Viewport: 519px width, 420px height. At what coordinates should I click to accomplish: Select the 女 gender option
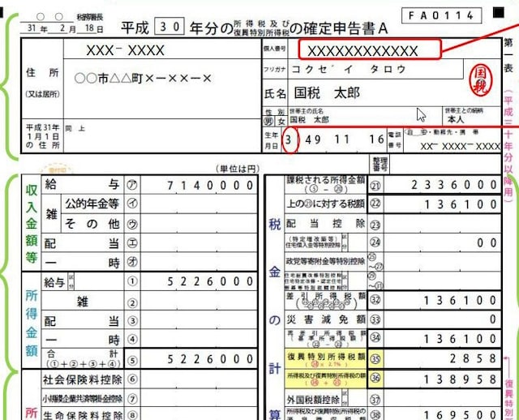coord(281,122)
